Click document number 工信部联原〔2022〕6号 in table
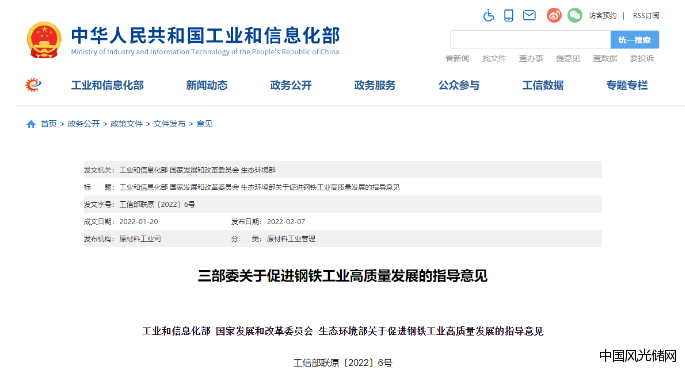This screenshot has height=386, width=685. coord(157,204)
